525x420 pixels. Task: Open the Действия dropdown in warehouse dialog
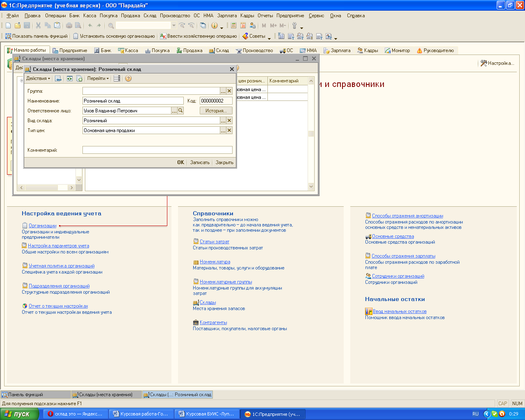38,78
